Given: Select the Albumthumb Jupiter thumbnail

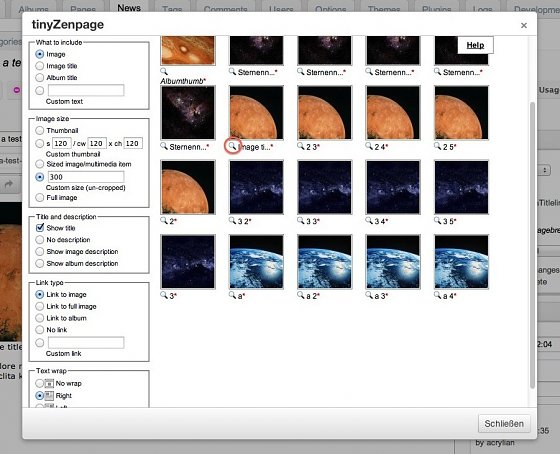Looking at the screenshot, I should [188, 50].
